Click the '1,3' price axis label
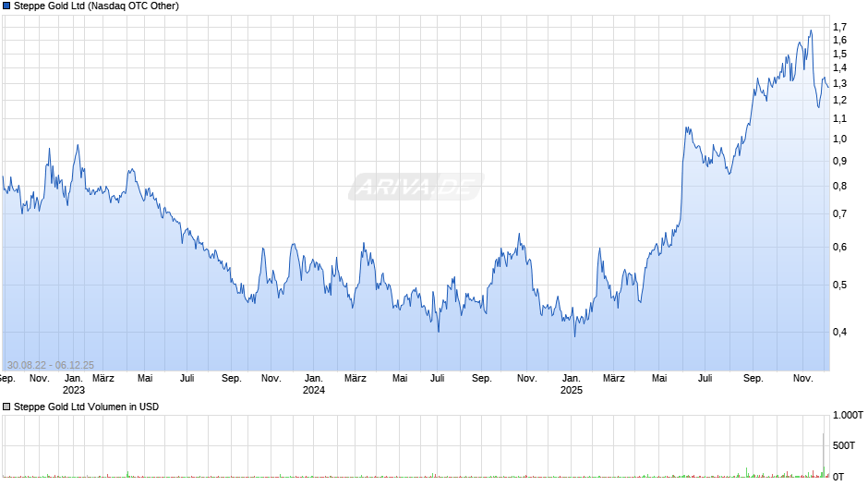The image size is (868, 486). (x=839, y=84)
